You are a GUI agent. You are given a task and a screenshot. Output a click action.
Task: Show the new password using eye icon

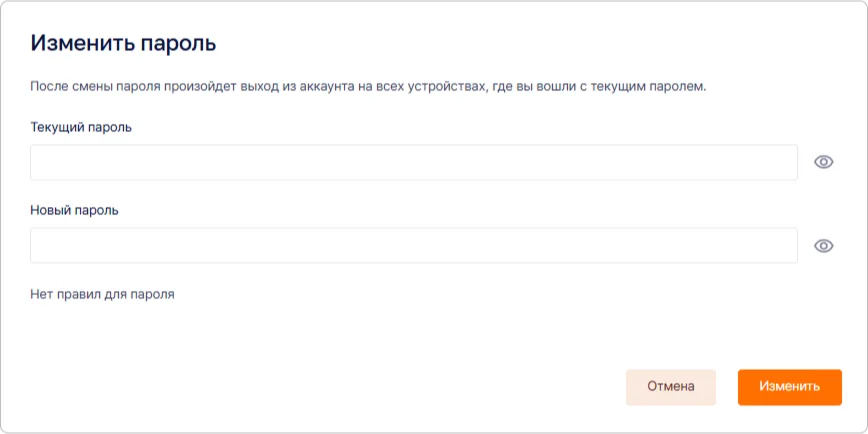(823, 246)
